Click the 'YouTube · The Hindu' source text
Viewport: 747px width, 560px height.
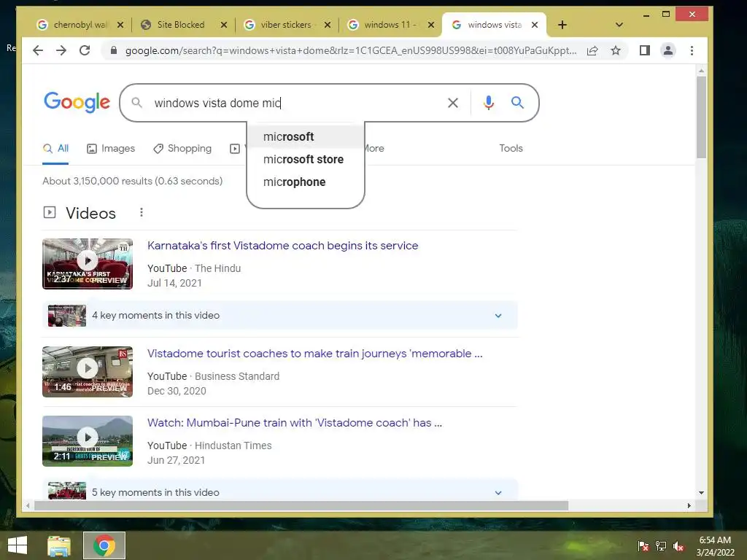pos(194,268)
